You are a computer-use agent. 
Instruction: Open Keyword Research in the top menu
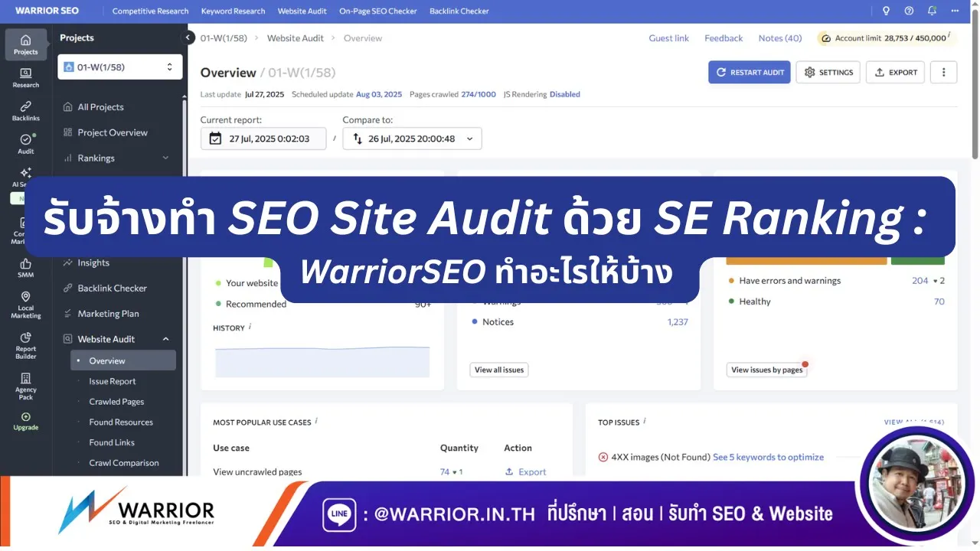coord(233,11)
